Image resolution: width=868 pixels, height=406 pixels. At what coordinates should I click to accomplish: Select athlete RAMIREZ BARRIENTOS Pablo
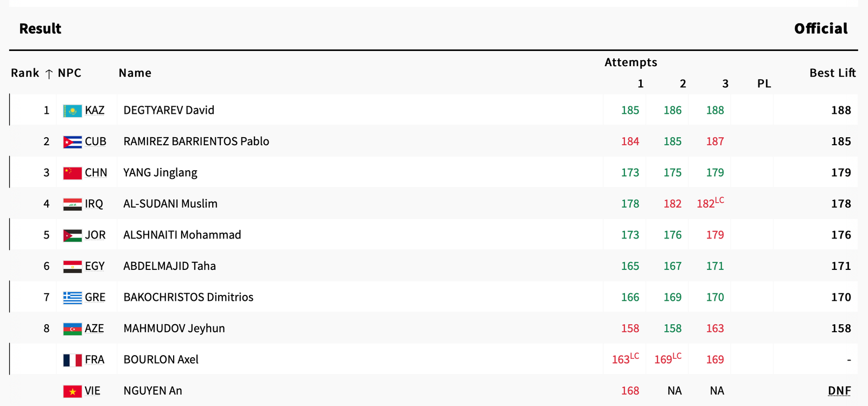coord(196,141)
